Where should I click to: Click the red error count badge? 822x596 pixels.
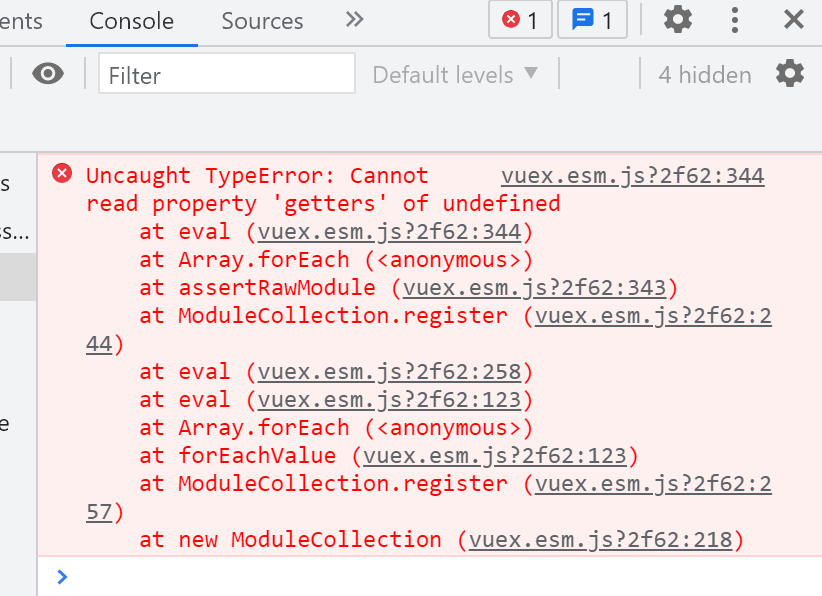[x=520, y=20]
